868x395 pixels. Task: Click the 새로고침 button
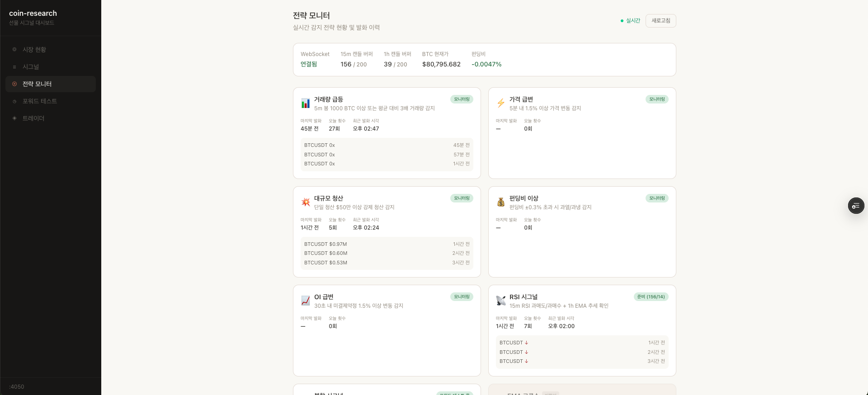pos(660,21)
